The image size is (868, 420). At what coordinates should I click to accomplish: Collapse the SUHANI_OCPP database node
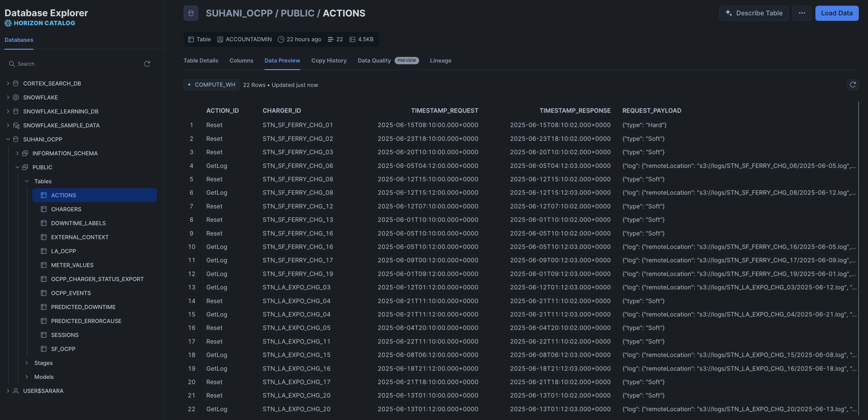pos(8,139)
